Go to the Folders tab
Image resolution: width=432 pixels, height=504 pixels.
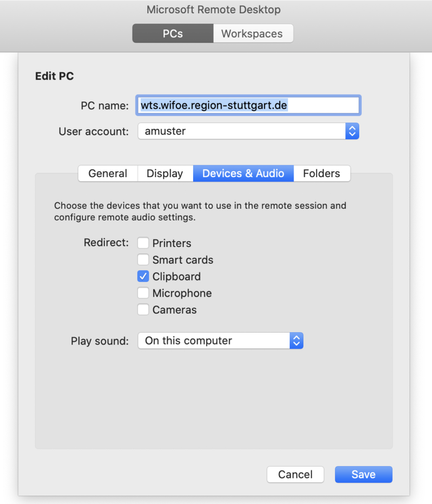[x=322, y=173]
